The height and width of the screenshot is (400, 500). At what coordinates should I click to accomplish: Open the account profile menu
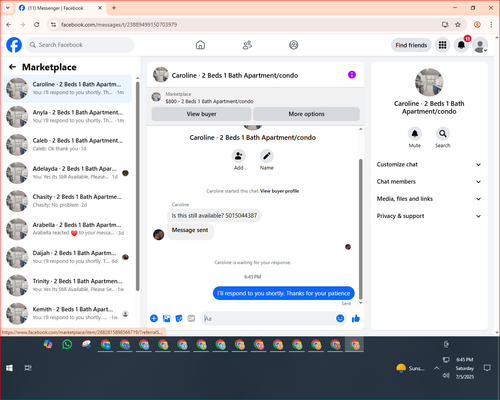(x=480, y=45)
